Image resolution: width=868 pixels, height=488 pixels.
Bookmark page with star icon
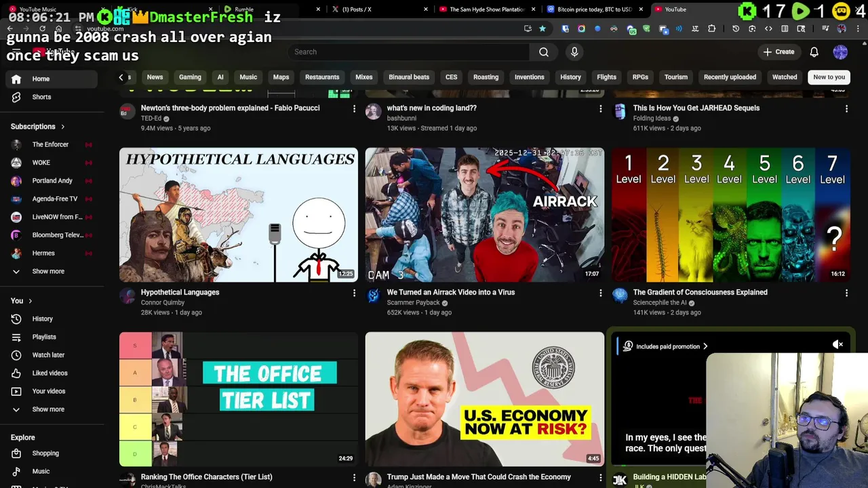click(x=542, y=28)
